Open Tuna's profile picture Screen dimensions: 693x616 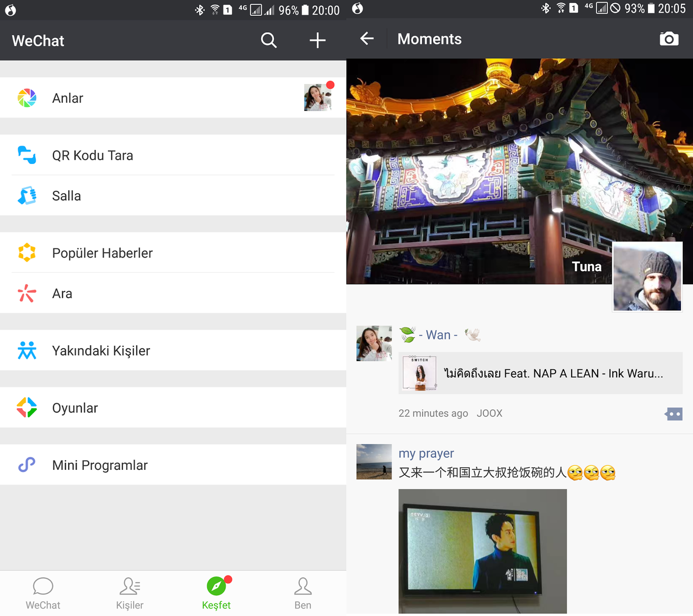[x=647, y=276]
